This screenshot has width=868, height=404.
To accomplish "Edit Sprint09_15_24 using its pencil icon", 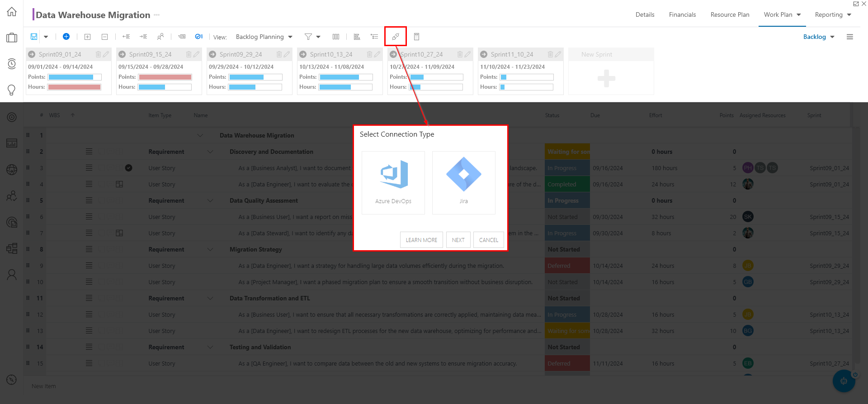I will pos(196,54).
